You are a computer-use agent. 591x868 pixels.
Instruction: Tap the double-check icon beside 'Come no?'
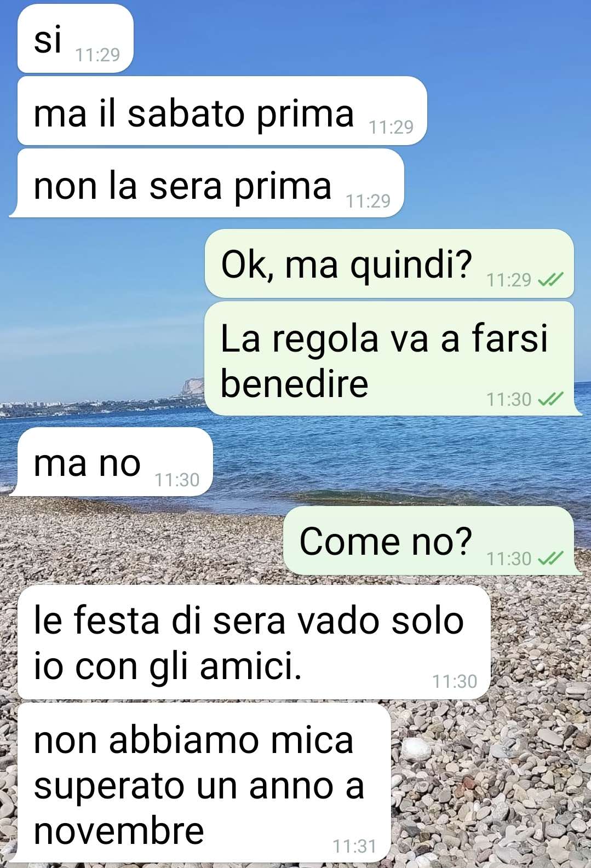(x=550, y=559)
